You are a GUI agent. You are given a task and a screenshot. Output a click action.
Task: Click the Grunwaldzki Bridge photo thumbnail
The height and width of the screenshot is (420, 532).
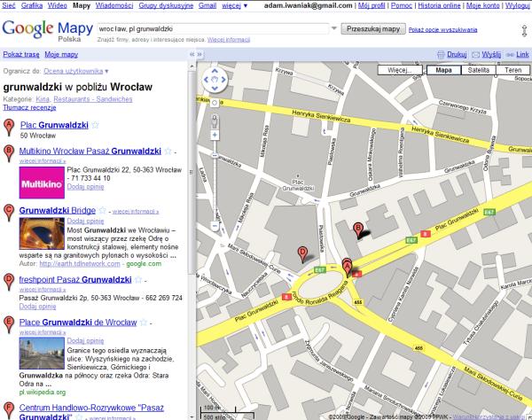point(42,234)
